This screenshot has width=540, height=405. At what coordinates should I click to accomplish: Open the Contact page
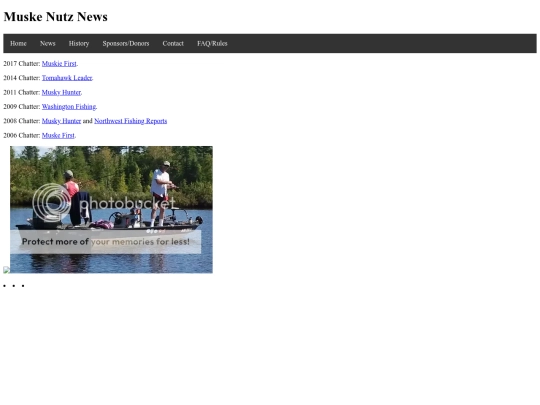pos(173,43)
